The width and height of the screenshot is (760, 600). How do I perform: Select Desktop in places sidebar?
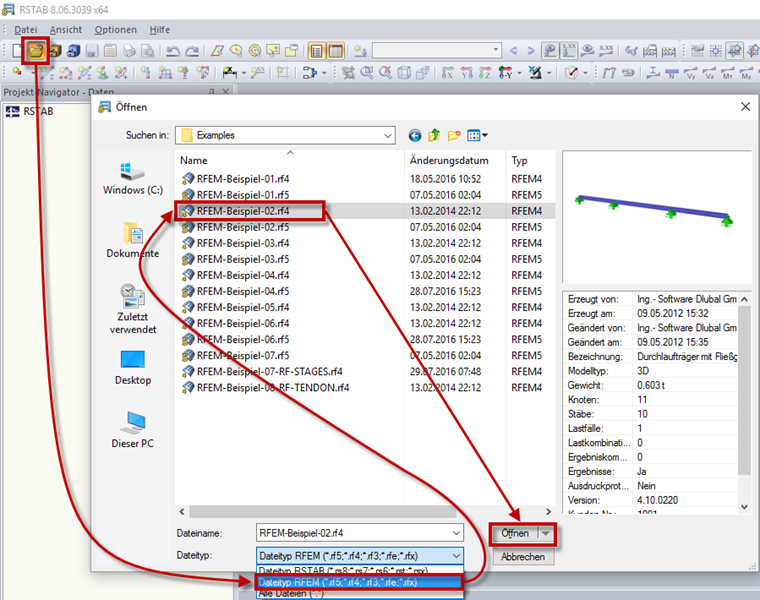click(x=133, y=368)
